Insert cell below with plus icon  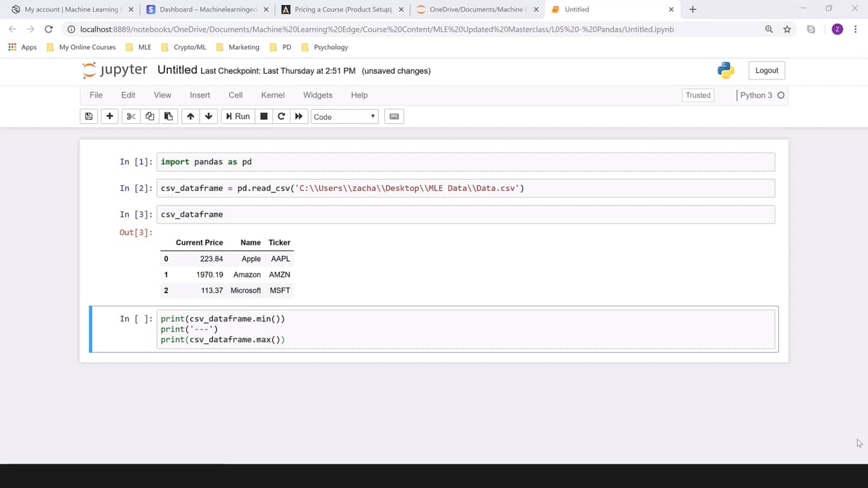click(109, 116)
